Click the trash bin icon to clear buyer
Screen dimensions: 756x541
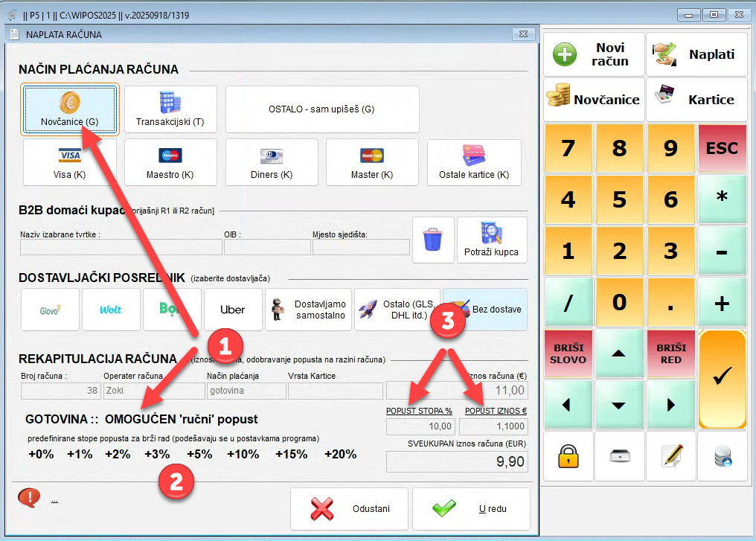click(432, 240)
